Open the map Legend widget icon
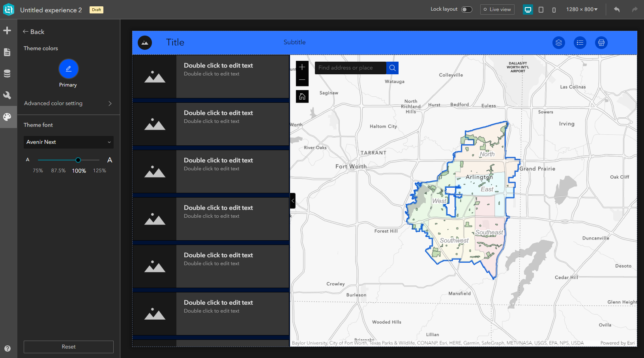This screenshot has width=644, height=358. [580, 43]
